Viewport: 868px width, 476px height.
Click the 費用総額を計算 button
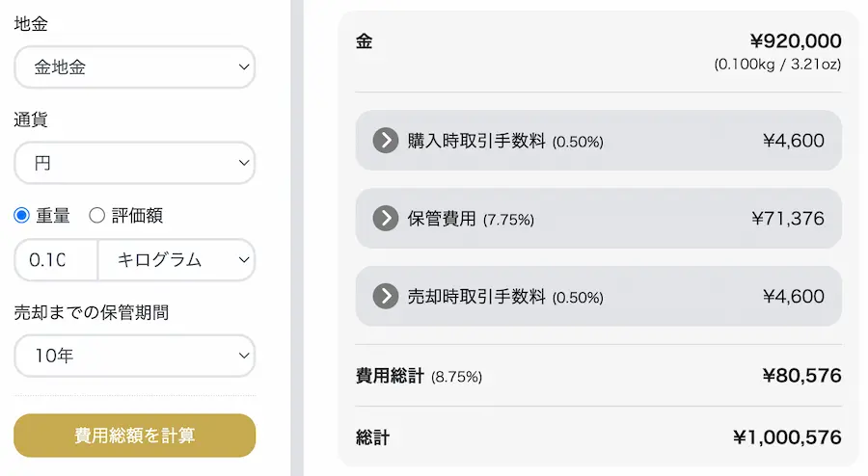(134, 436)
